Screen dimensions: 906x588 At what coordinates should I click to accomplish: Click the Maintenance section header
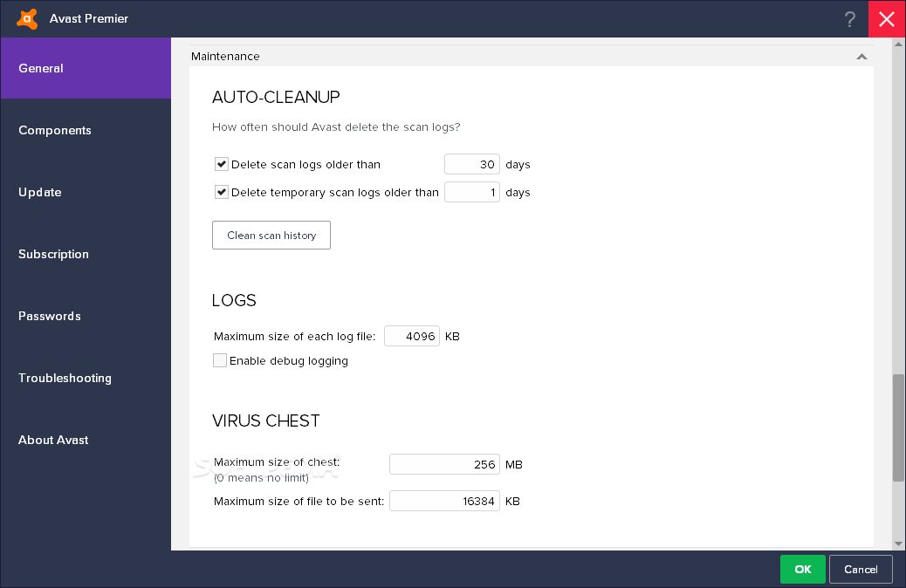pos(531,56)
